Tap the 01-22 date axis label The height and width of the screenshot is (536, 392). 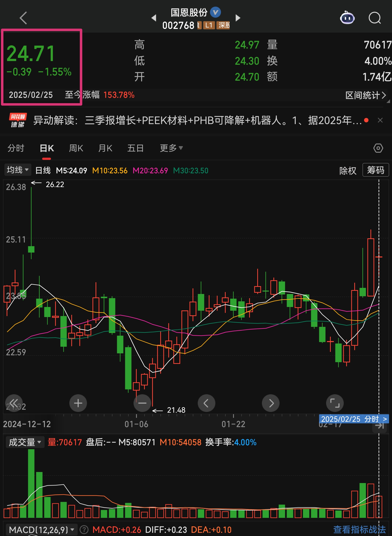pos(233,424)
